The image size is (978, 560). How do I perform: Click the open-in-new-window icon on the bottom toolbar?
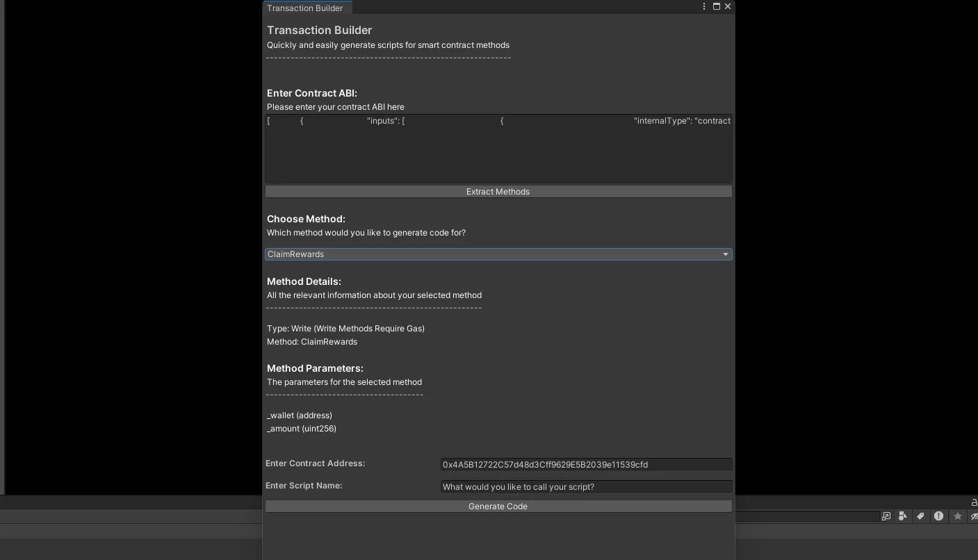click(886, 516)
